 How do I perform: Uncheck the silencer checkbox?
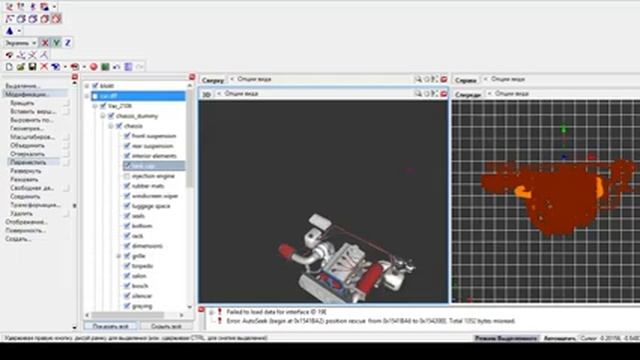[127, 296]
